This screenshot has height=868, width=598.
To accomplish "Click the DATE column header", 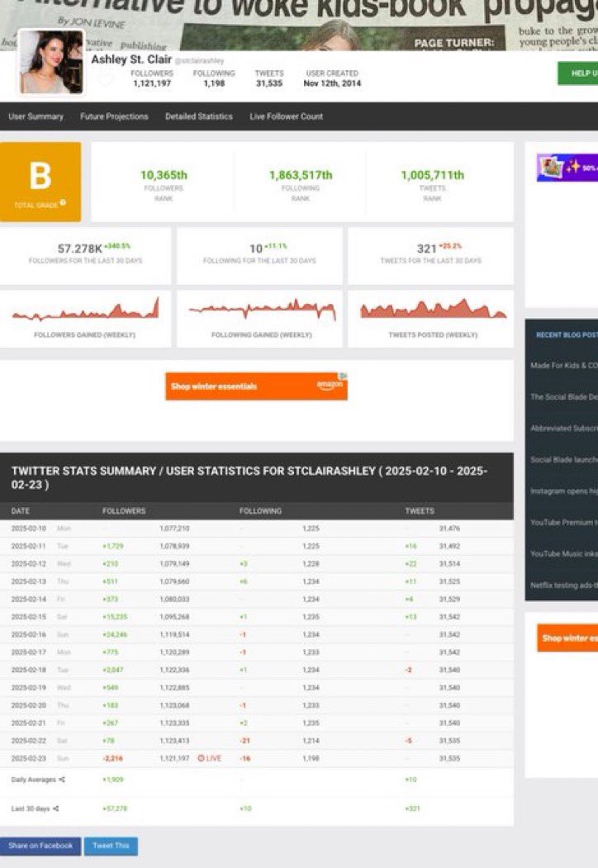I will (21, 511).
